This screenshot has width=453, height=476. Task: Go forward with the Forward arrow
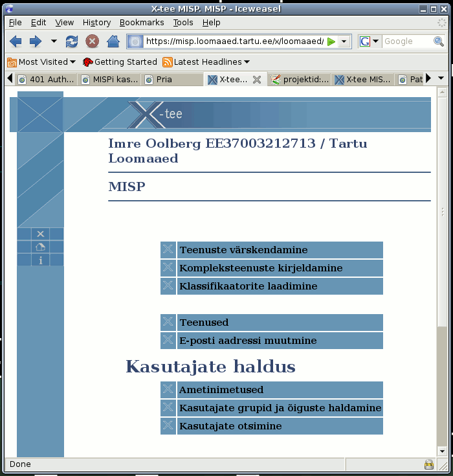tap(36, 41)
